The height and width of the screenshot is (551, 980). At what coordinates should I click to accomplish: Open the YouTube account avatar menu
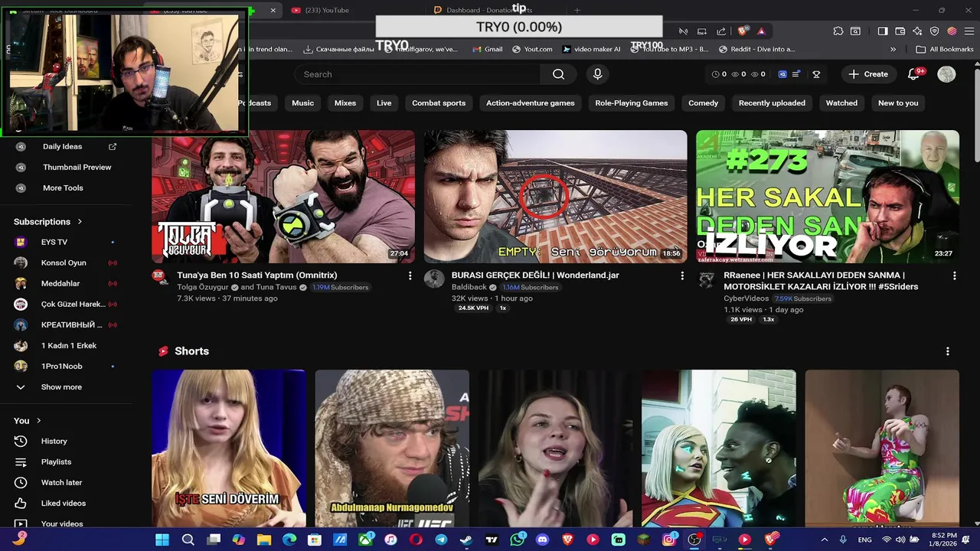pyautogui.click(x=946, y=74)
